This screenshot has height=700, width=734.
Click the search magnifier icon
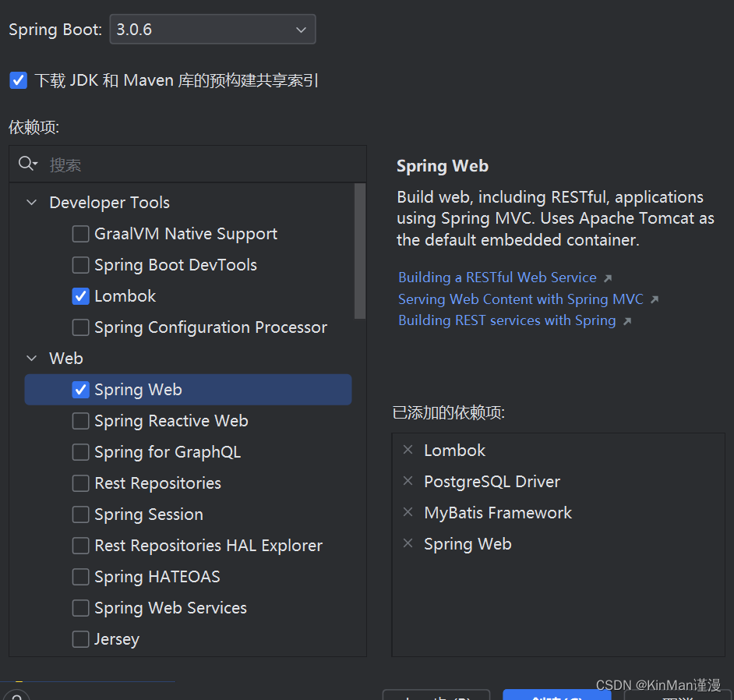click(27, 164)
